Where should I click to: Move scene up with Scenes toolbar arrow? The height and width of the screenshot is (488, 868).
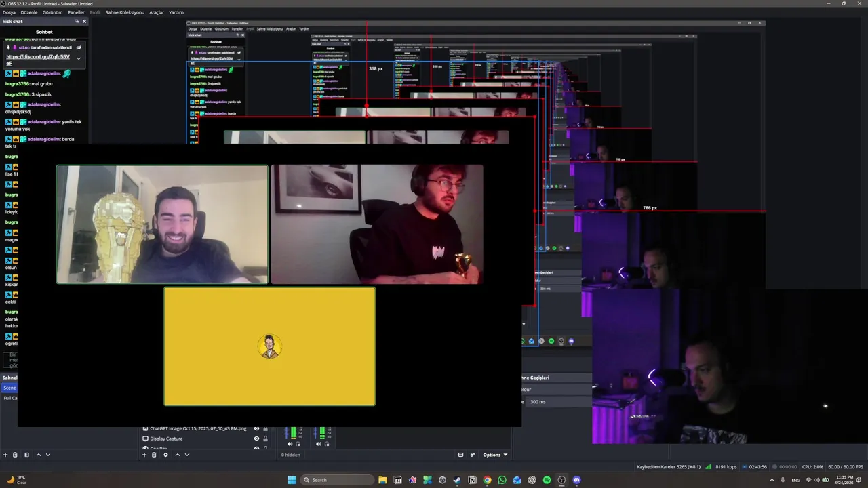coord(38,455)
